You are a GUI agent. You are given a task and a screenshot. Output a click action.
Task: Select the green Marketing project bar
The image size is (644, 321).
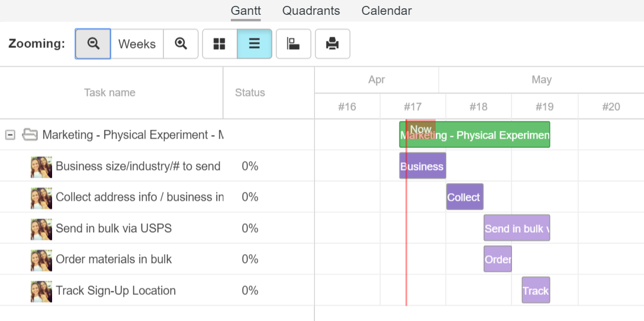(x=491, y=135)
